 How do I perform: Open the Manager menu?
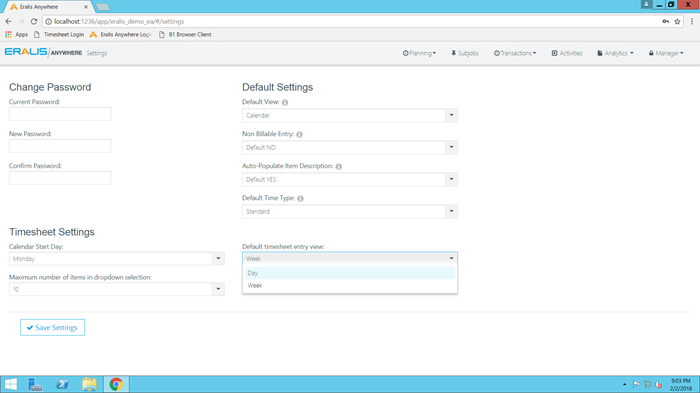pos(666,53)
